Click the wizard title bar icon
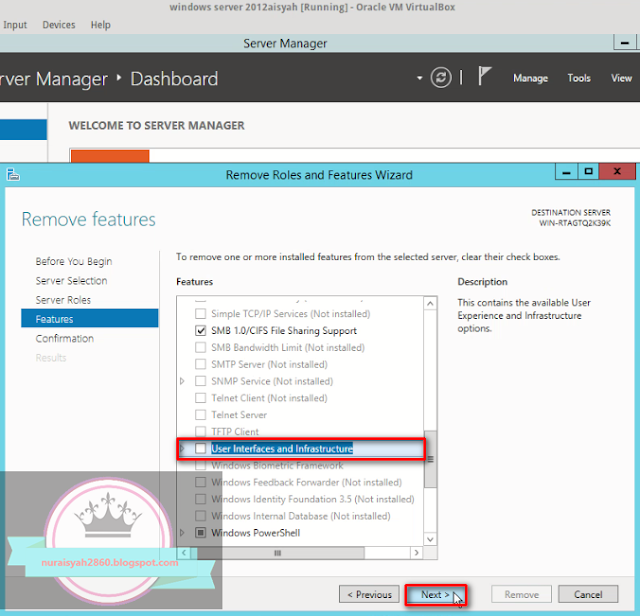This screenshot has width=640, height=616. (13, 175)
